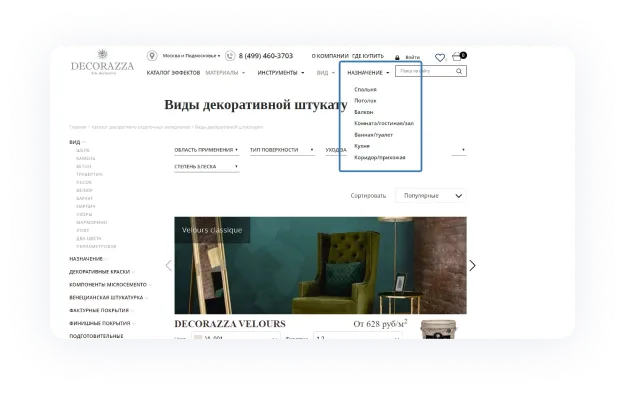Open the О компании link
Viewport: 625px width, 394px height.
(330, 56)
